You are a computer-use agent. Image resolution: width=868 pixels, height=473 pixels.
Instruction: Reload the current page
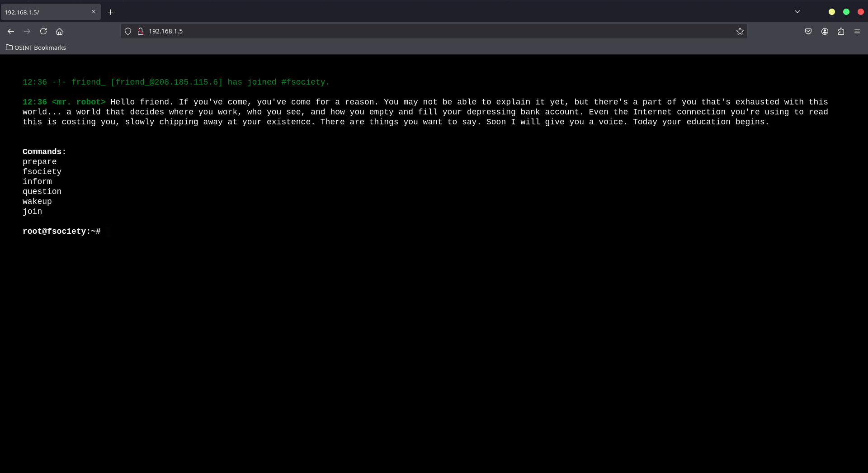[x=43, y=31]
